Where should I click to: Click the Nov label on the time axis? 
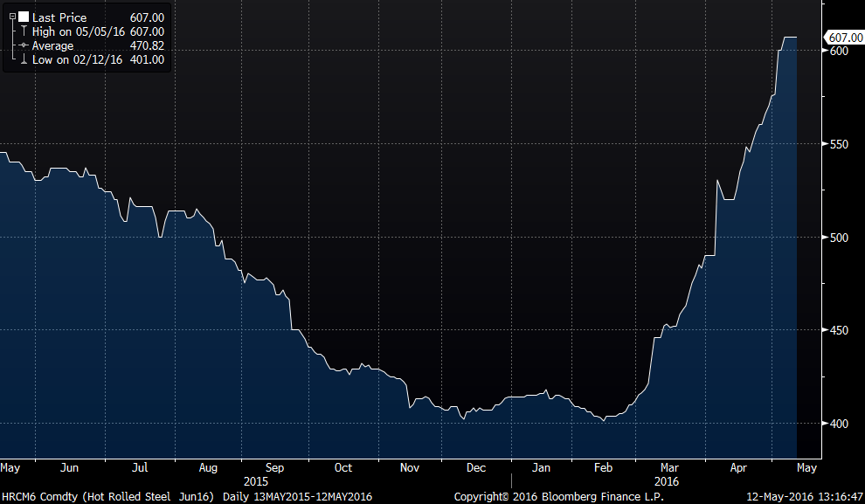[410, 467]
